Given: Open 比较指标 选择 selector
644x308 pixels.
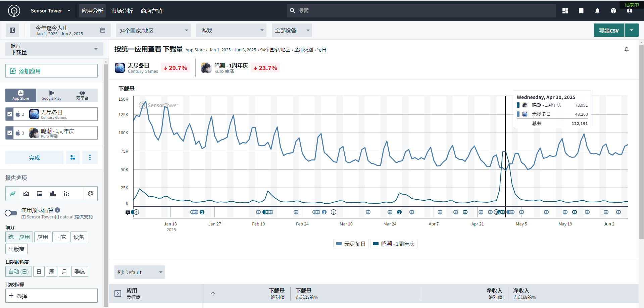Looking at the screenshot, I should pos(51,296).
